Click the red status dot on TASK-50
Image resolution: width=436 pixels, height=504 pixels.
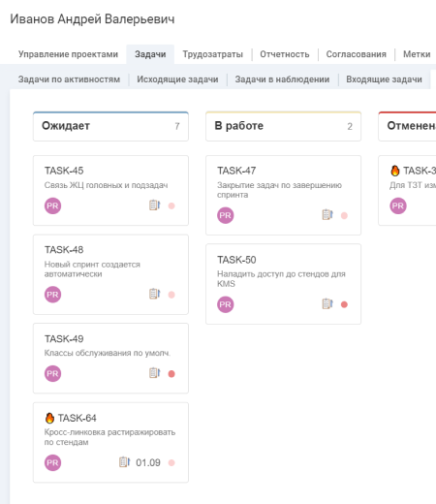pos(344,304)
